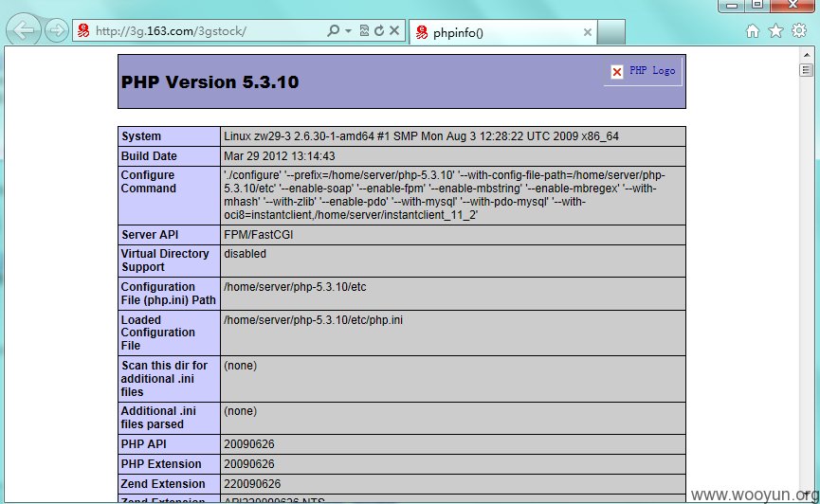
Task: Open the address bar dropdown arrow
Action: pos(348,31)
